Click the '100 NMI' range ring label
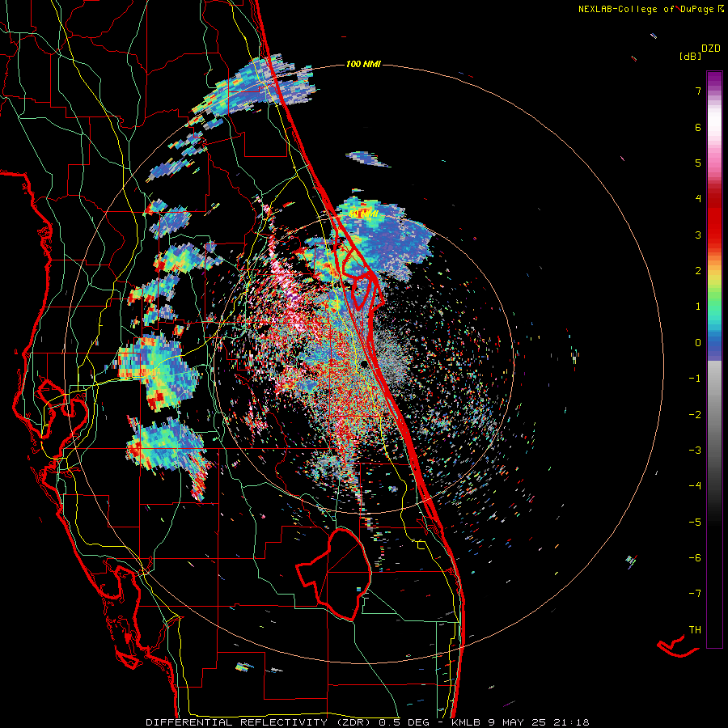The width and height of the screenshot is (728, 728). coord(363,64)
